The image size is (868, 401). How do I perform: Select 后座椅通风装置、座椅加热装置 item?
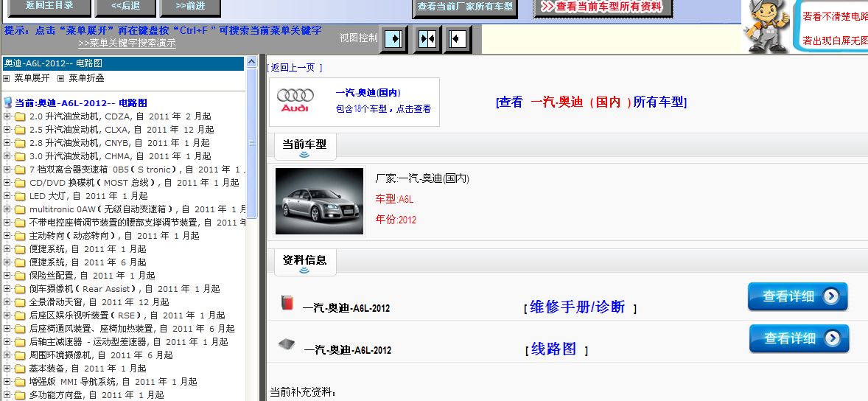pos(132,329)
